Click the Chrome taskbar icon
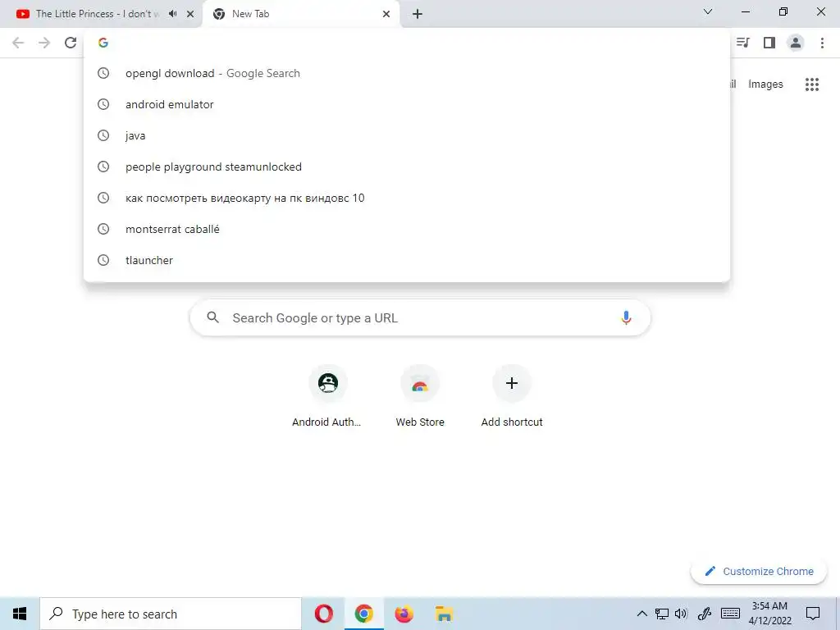Viewport: 840px width, 630px height. pos(363,614)
